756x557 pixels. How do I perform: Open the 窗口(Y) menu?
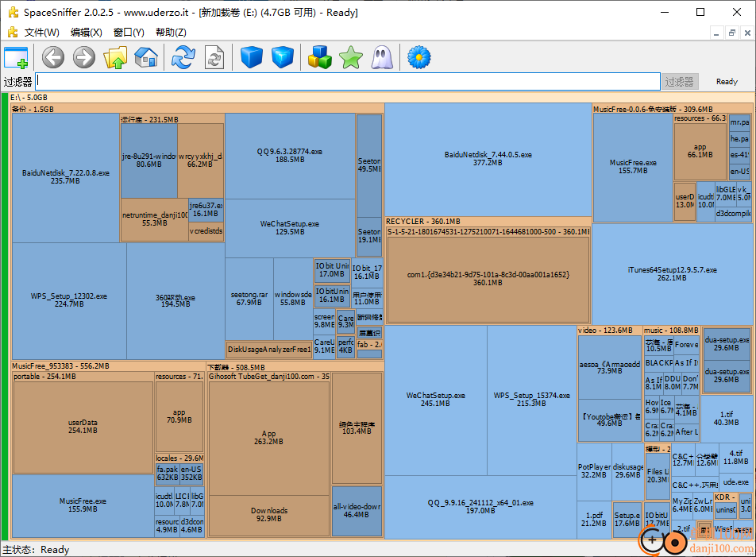[129, 33]
